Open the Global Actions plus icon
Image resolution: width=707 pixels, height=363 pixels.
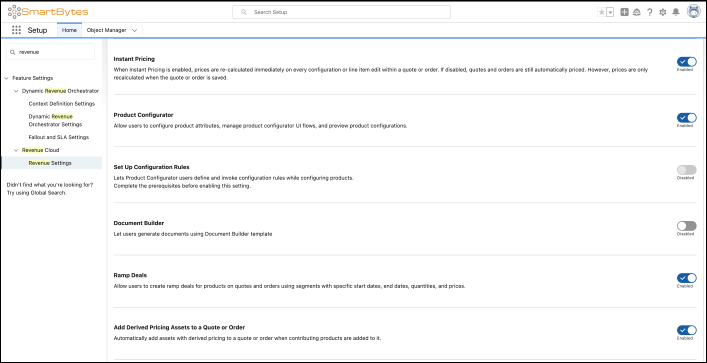pyautogui.click(x=624, y=12)
